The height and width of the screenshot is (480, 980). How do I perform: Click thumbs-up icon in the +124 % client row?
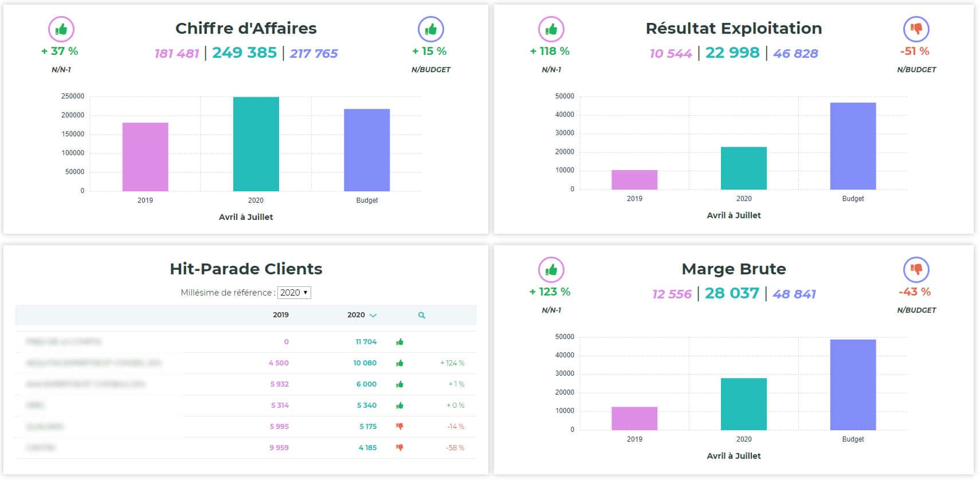(x=399, y=363)
